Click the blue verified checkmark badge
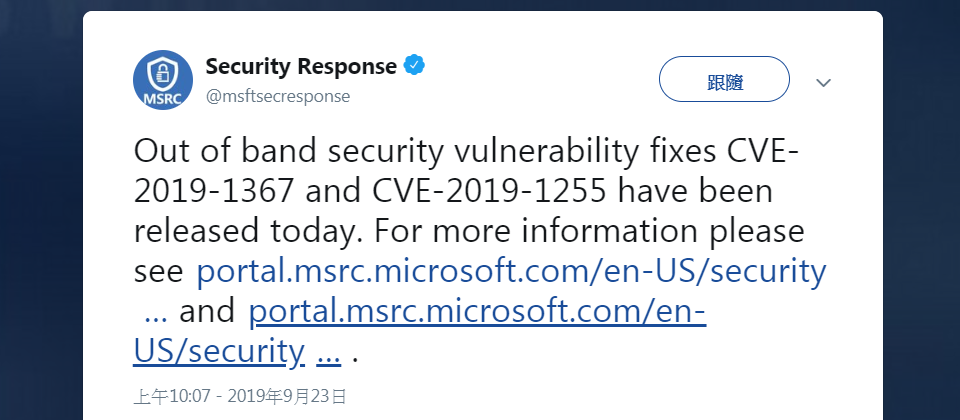960x420 pixels. point(414,65)
